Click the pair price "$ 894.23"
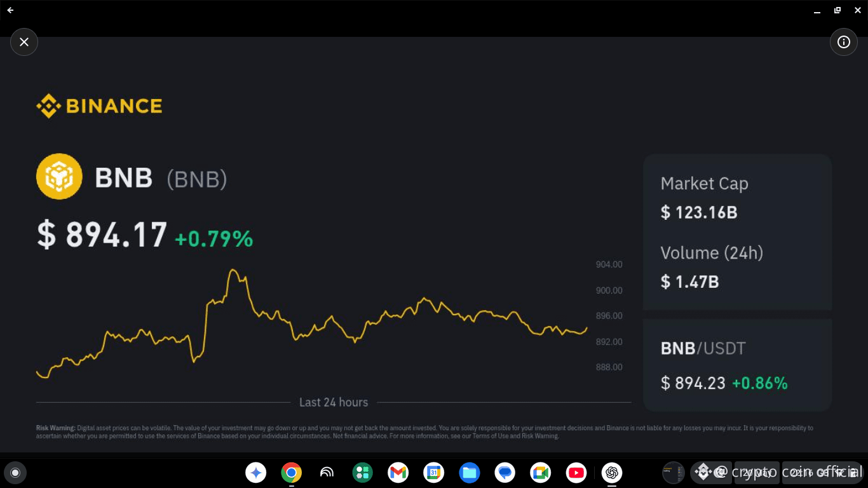Image resolution: width=868 pixels, height=488 pixels. [x=693, y=383]
